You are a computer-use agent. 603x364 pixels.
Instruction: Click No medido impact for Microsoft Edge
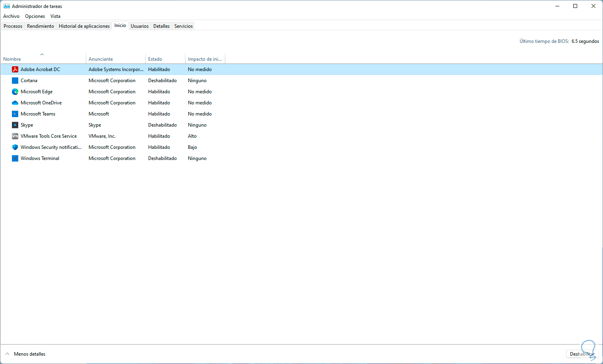200,92
